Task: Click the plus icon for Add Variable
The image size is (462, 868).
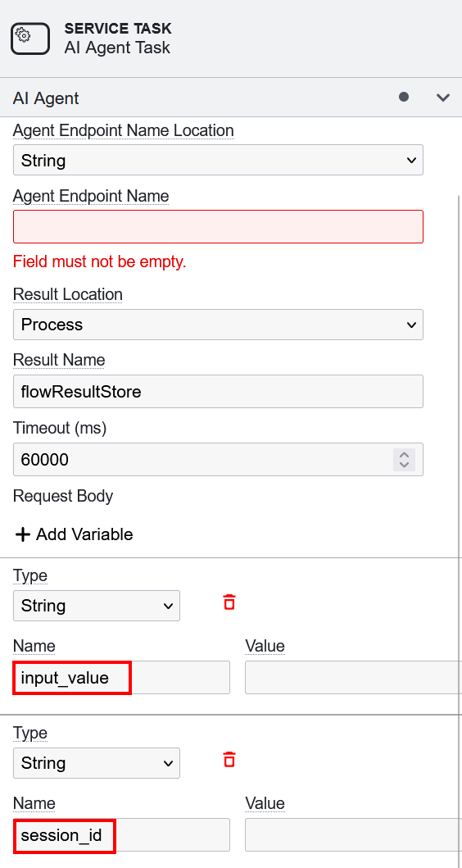Action: (22, 534)
